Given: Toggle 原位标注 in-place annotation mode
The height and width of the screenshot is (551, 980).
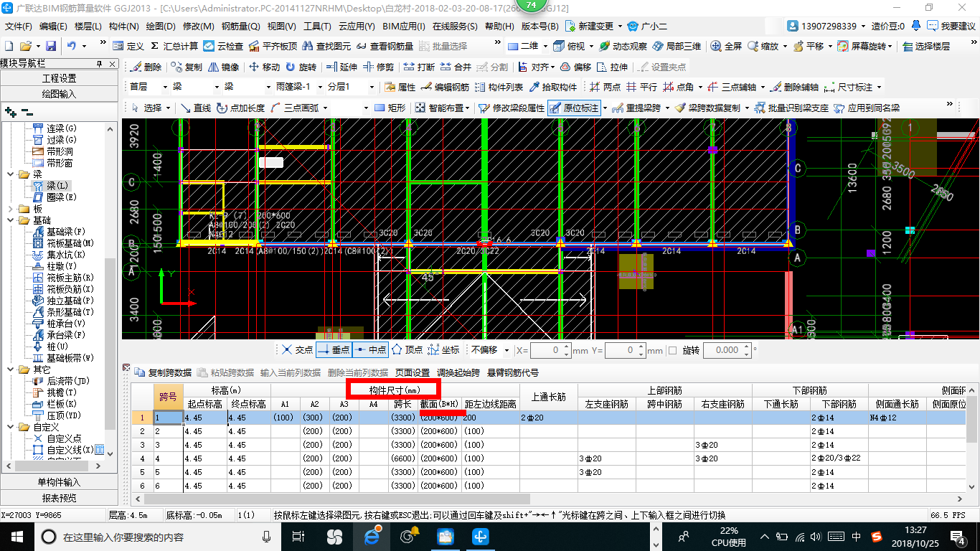Looking at the screenshot, I should pyautogui.click(x=574, y=108).
